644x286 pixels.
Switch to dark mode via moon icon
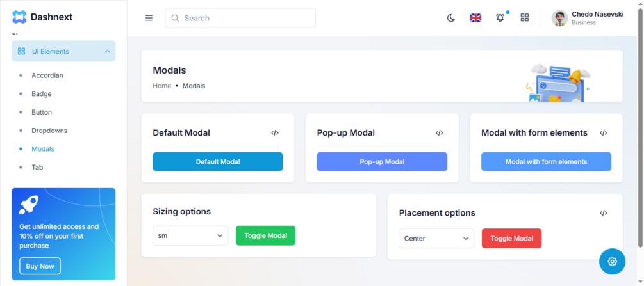(451, 18)
